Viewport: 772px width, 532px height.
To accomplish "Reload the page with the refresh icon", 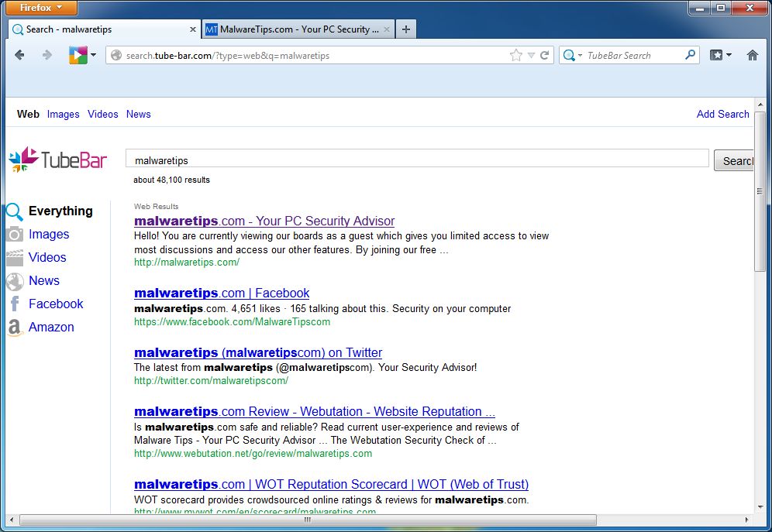I will (x=544, y=55).
